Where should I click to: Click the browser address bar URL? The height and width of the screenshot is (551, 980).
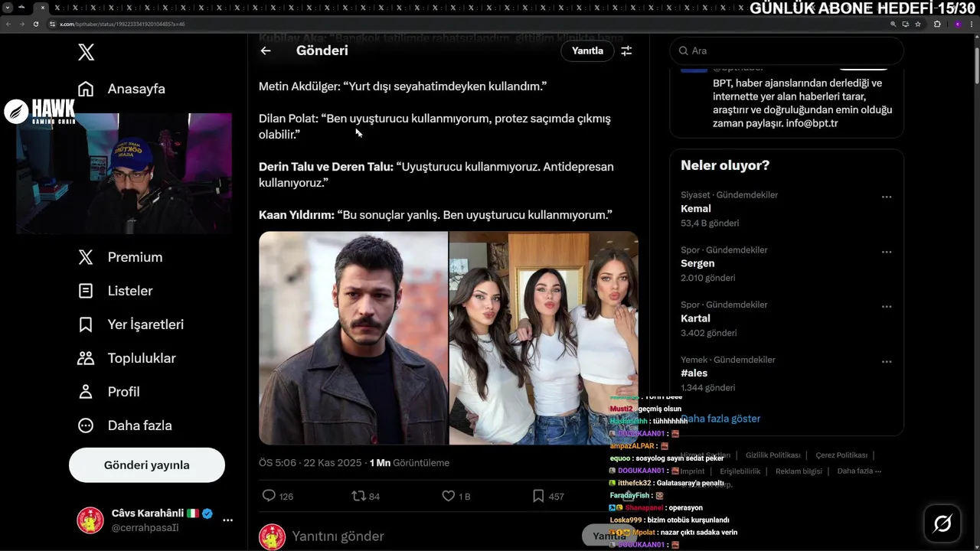coord(122,24)
